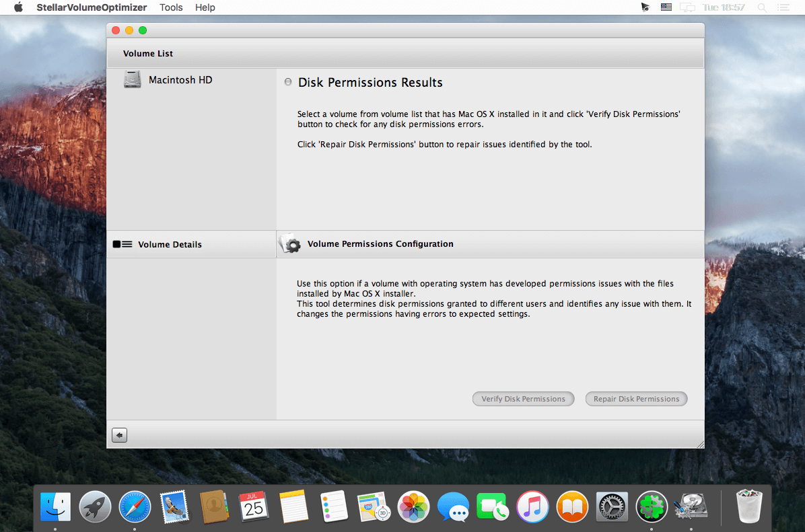This screenshot has width=805, height=532.
Task: Open Safari from the Dock
Action: tap(135, 507)
